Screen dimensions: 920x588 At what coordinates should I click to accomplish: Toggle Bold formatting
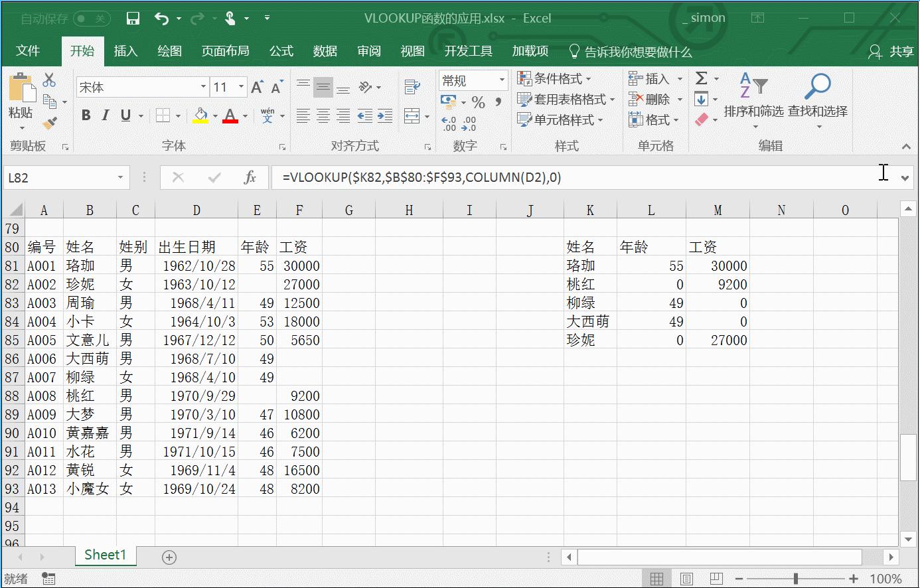pyautogui.click(x=86, y=115)
